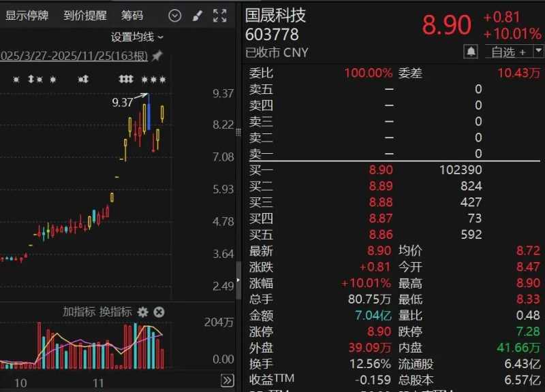Screen dimensions: 545x392
Task: Click the 买五 bid price 8.86
Action: [x=381, y=235]
